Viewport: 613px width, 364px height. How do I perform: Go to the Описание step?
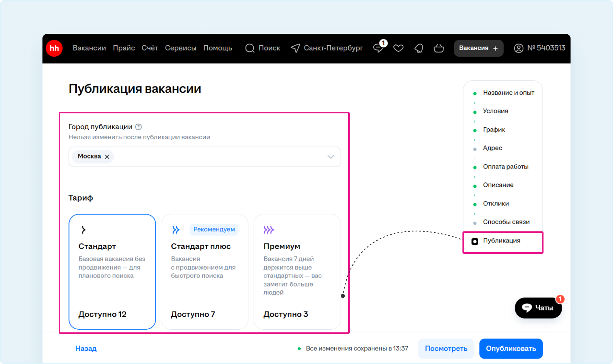pos(498,185)
